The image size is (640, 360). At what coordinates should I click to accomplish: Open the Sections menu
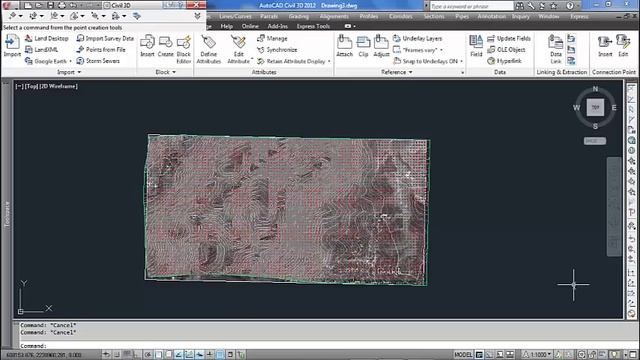434,16
